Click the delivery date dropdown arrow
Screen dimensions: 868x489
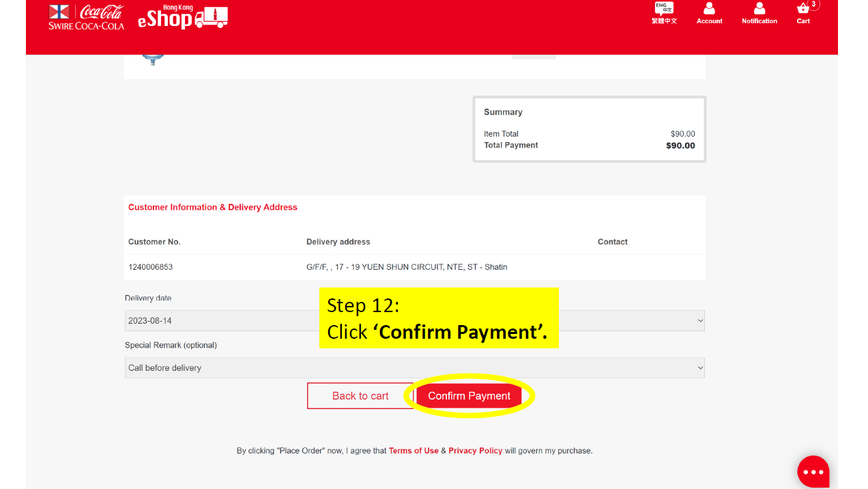(x=699, y=320)
